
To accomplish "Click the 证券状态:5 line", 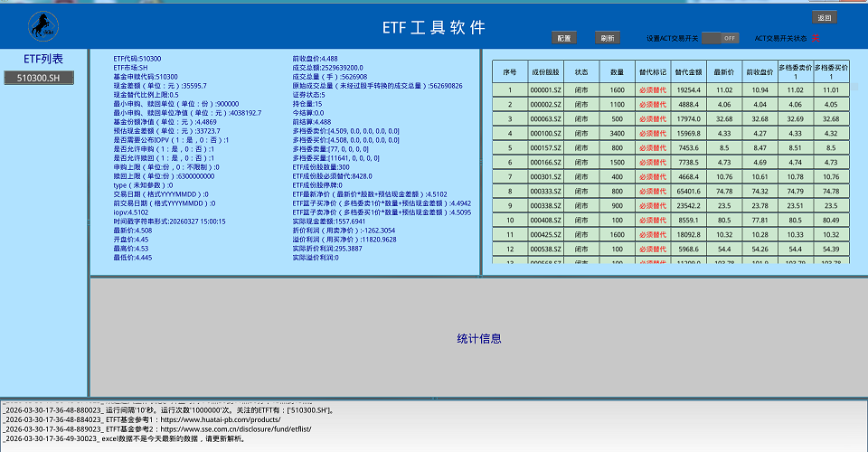I will pos(309,95).
